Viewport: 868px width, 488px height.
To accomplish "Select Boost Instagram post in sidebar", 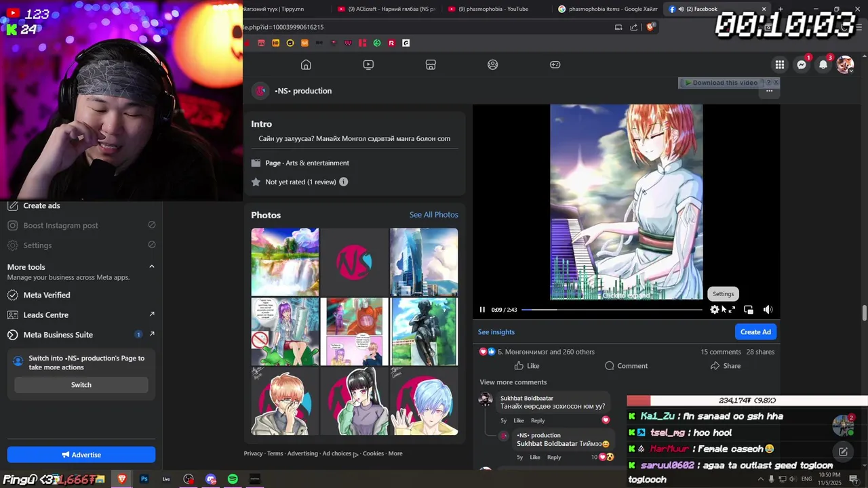I will tap(61, 226).
